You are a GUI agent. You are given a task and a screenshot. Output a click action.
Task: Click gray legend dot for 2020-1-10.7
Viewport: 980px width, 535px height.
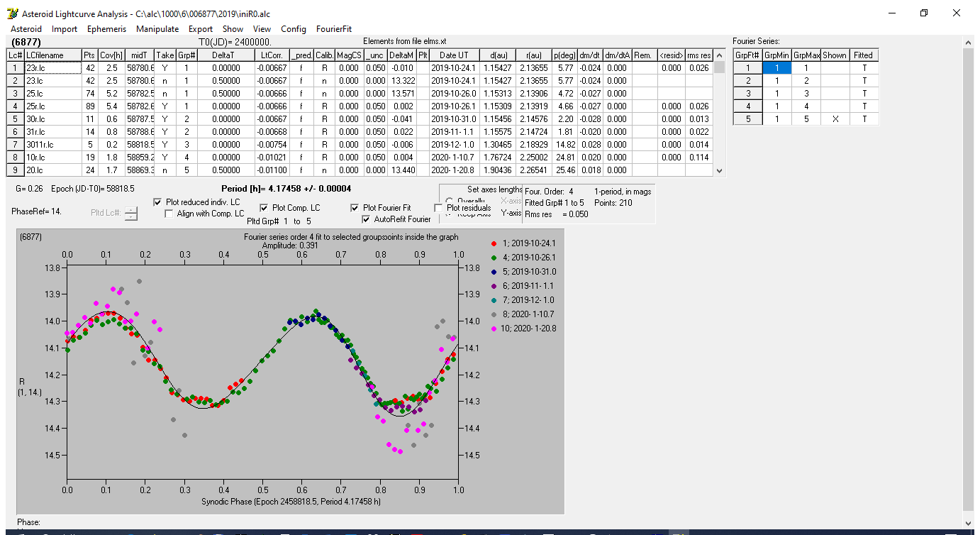click(494, 314)
